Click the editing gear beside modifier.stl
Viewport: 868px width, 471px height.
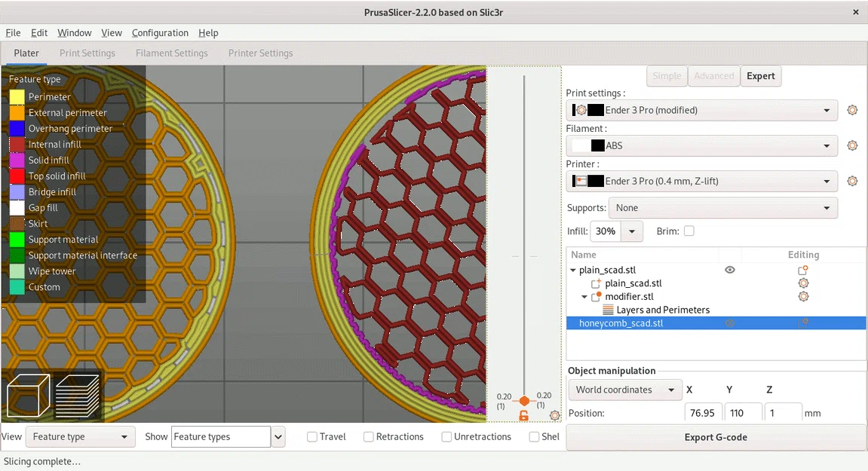(x=803, y=296)
